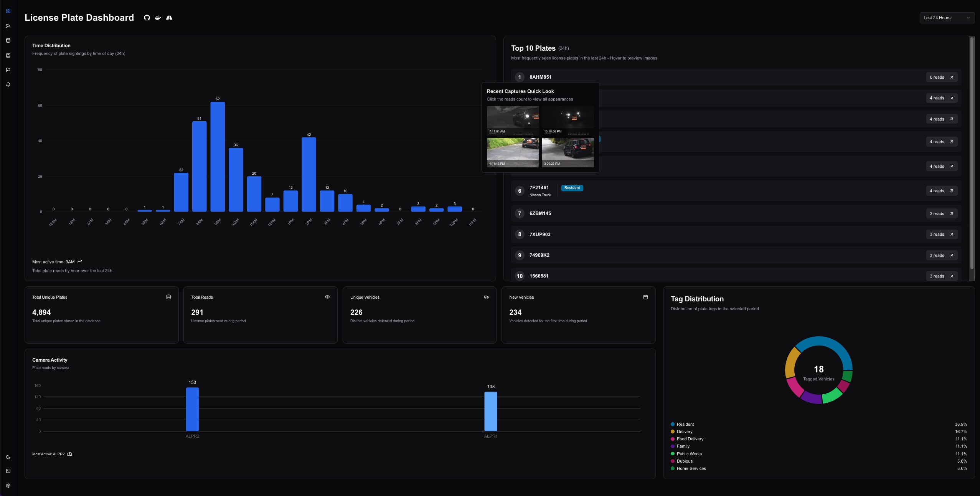The width and height of the screenshot is (980, 496).
Task: Click 3 reads button for 7XUP903
Action: click(941, 234)
